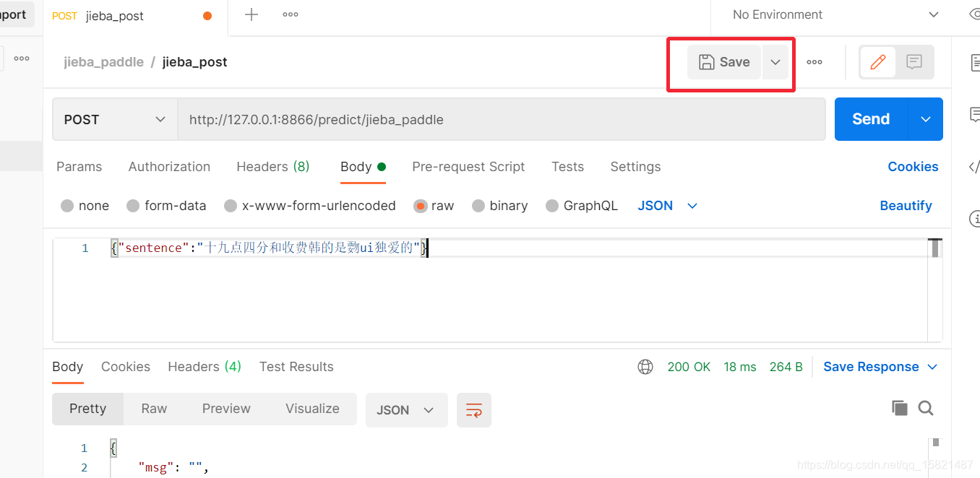Select the Raw response view
This screenshot has width=980, height=478.
point(154,409)
